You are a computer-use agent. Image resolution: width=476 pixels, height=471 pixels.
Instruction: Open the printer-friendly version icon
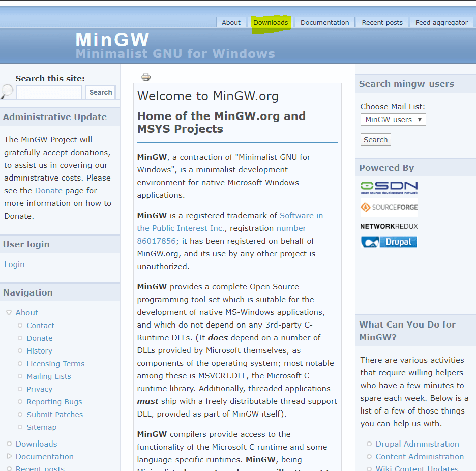pyautogui.click(x=146, y=77)
